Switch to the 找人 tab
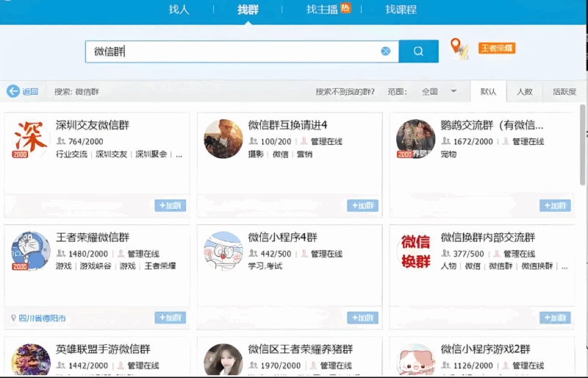This screenshot has width=588, height=378. [179, 10]
